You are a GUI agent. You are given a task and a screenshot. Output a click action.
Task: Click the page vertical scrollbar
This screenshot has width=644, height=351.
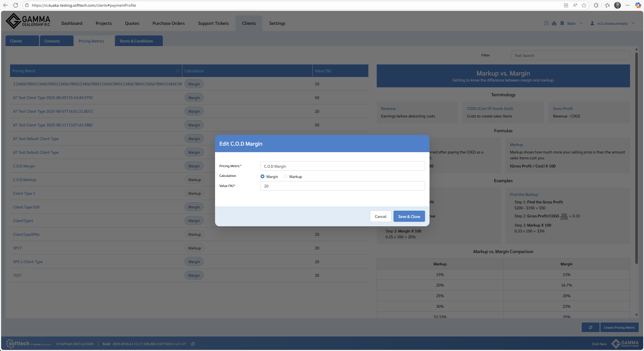(636, 156)
